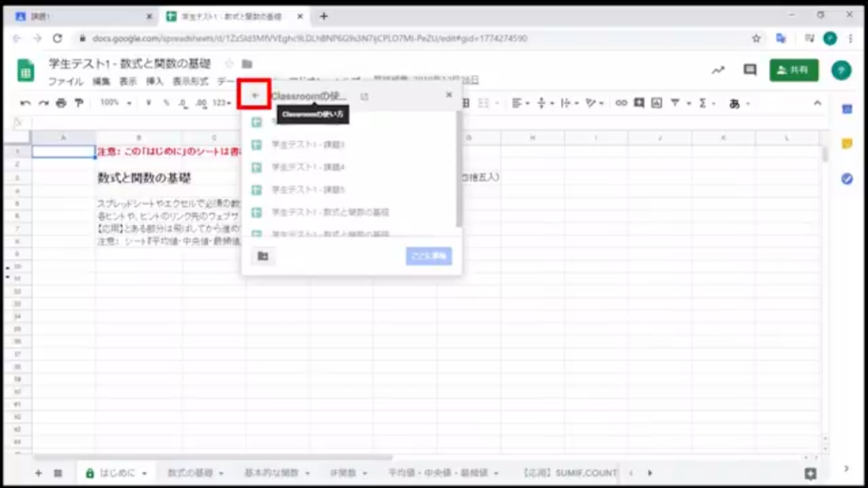Image resolution: width=868 pixels, height=488 pixels.
Task: Go back using the move dialog's arrow
Action: click(254, 96)
